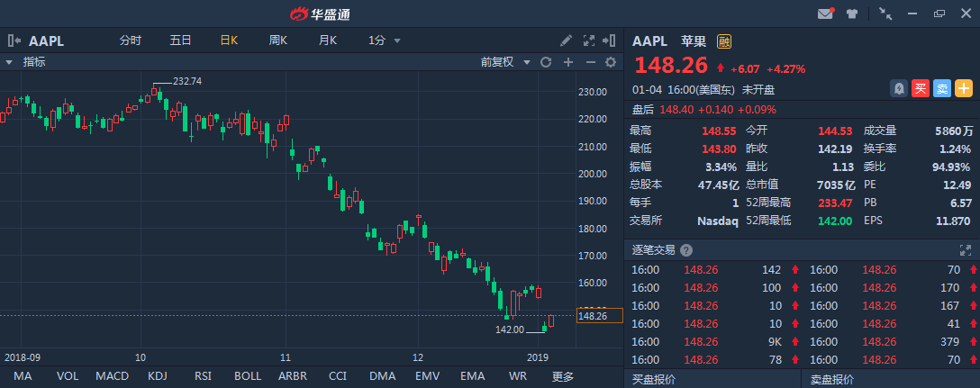This screenshot has height=388, width=980.
Task: Open the skin theme shirt icon
Action: 852,14
